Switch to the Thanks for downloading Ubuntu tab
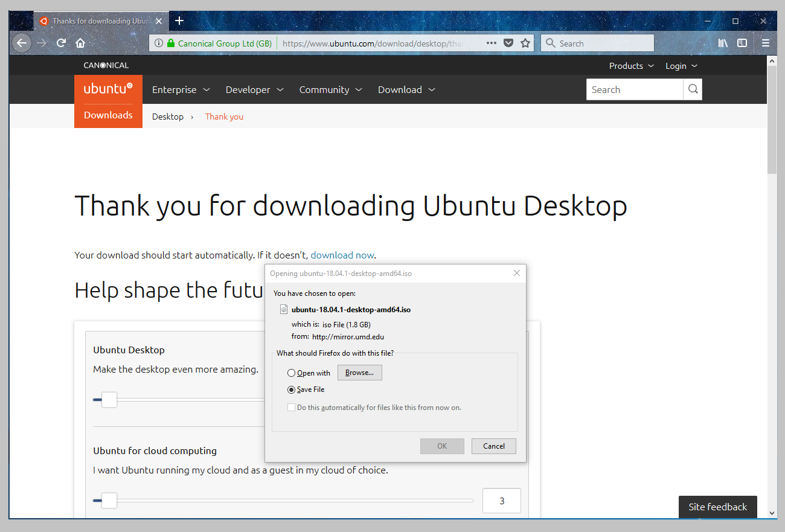 tap(101, 21)
